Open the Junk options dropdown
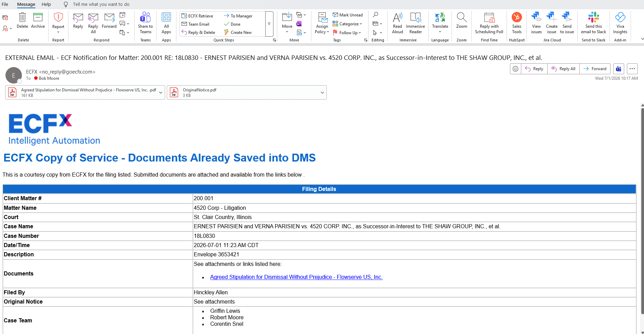This screenshot has width=644, height=334. [7, 29]
